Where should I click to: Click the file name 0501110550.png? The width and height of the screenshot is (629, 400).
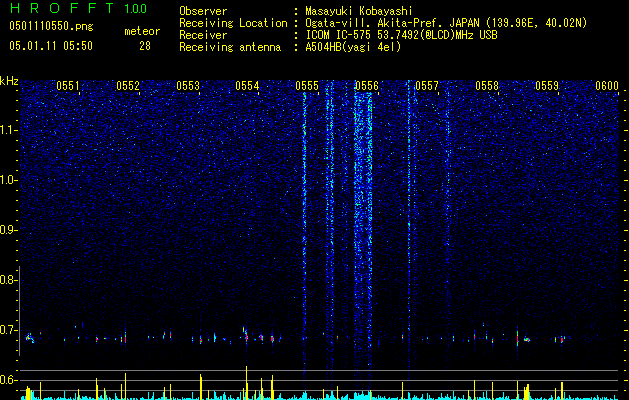tap(51, 26)
